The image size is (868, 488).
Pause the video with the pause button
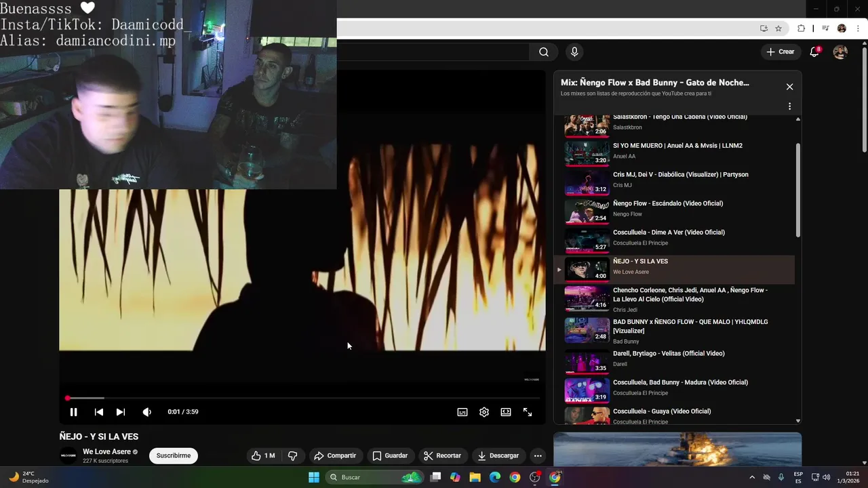pos(73,412)
